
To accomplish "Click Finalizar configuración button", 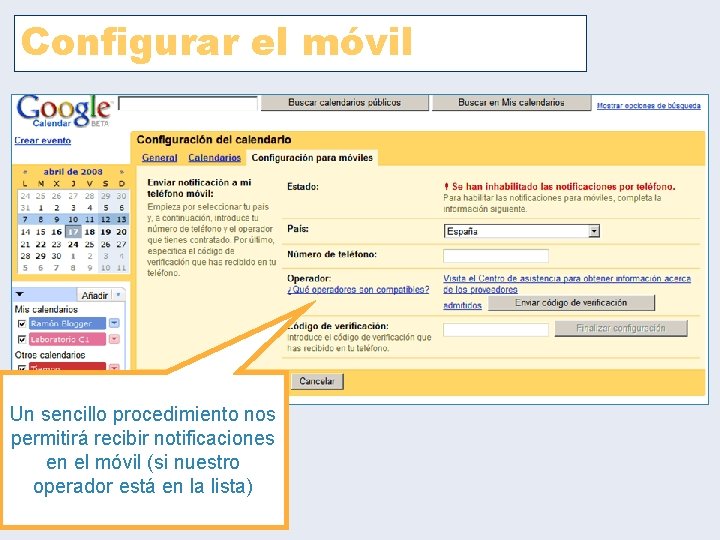I will [621, 328].
